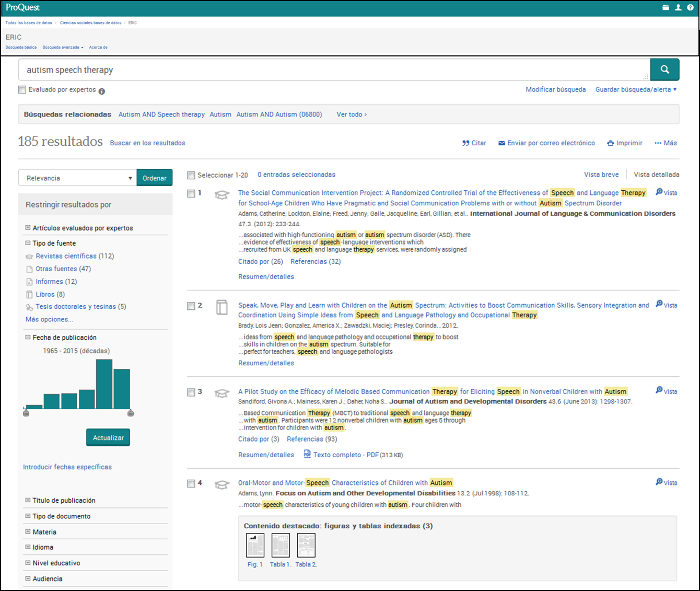This screenshot has width=700, height=591.
Task: Click Vista preview icon for result 4
Action: coord(659,482)
